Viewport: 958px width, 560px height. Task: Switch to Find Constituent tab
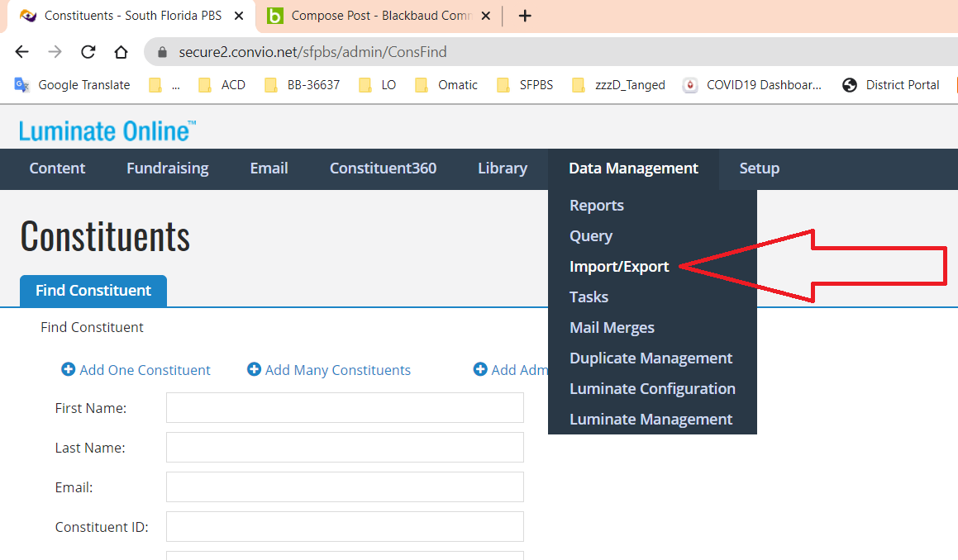(x=93, y=291)
